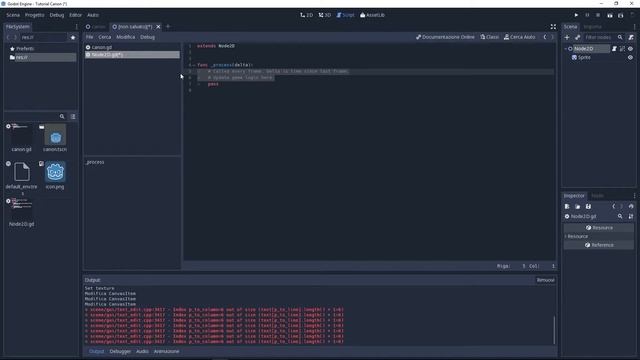This screenshot has width=640, height=360.
Task: Open the Classi search
Action: [x=489, y=37]
